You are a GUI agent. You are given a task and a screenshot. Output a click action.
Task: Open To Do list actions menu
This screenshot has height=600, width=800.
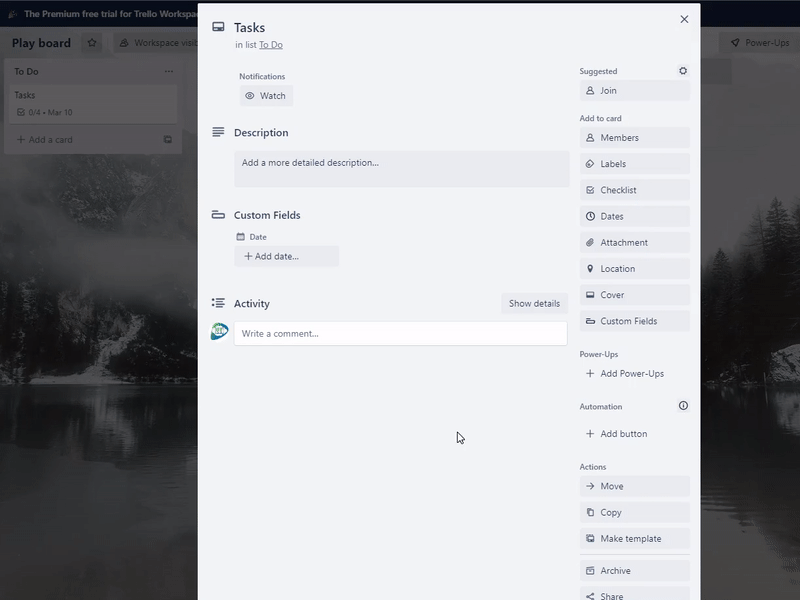(169, 71)
